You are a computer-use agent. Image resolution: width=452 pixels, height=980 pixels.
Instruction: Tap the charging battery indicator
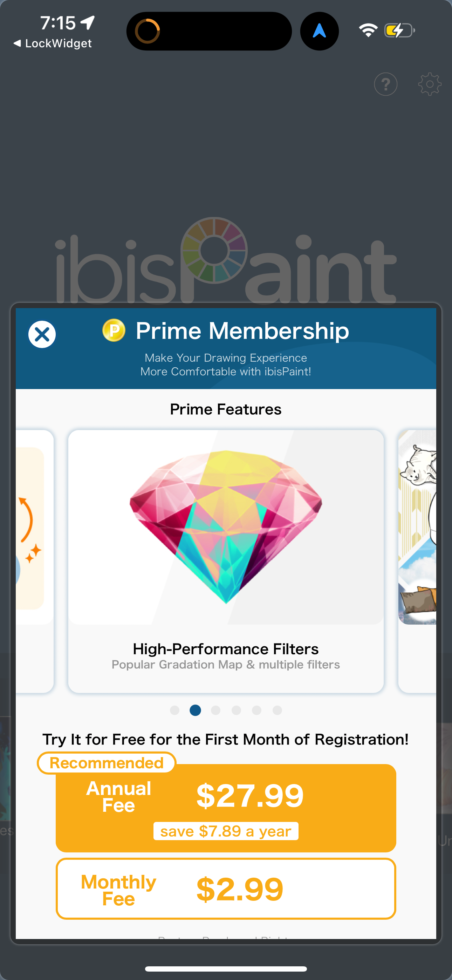[399, 30]
